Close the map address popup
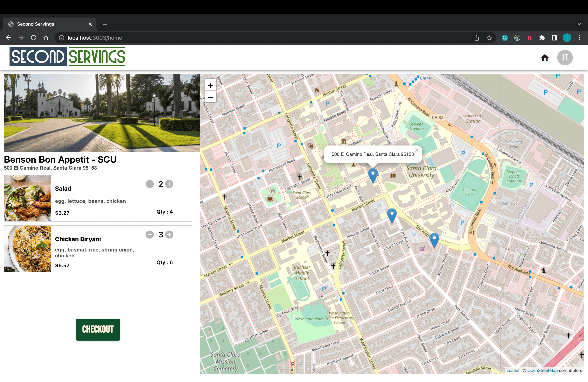This screenshot has width=588, height=382. click(x=417, y=150)
